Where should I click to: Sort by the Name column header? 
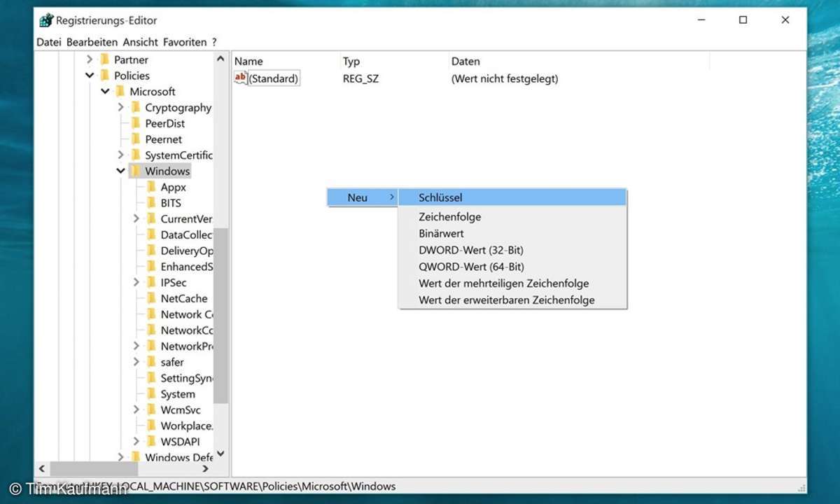286,61
